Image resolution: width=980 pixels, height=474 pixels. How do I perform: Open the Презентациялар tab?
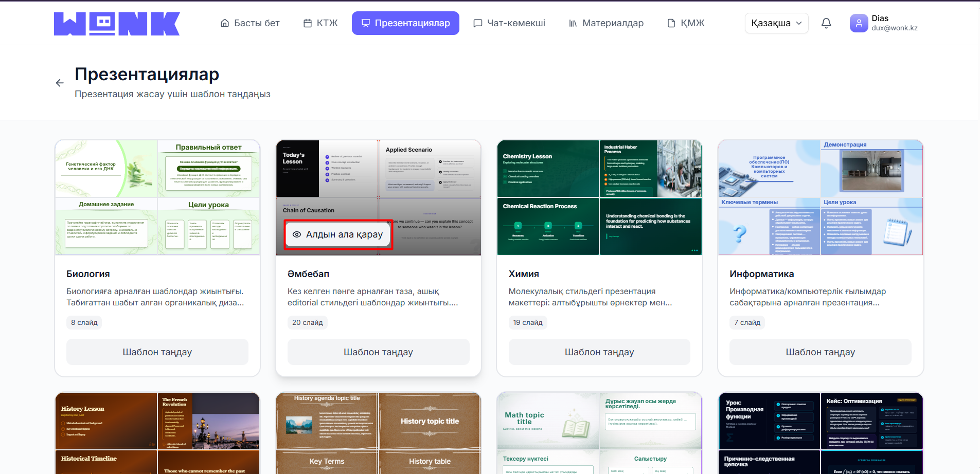pyautogui.click(x=405, y=23)
